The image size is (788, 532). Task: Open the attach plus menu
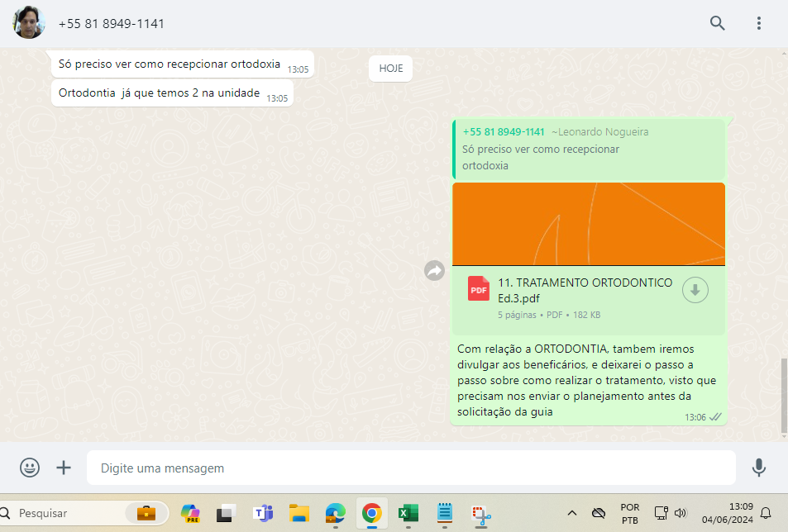pyautogui.click(x=64, y=468)
